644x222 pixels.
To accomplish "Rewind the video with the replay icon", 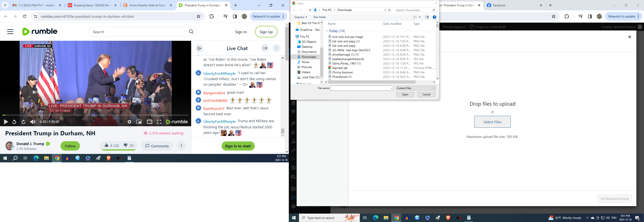I will coord(14,122).
